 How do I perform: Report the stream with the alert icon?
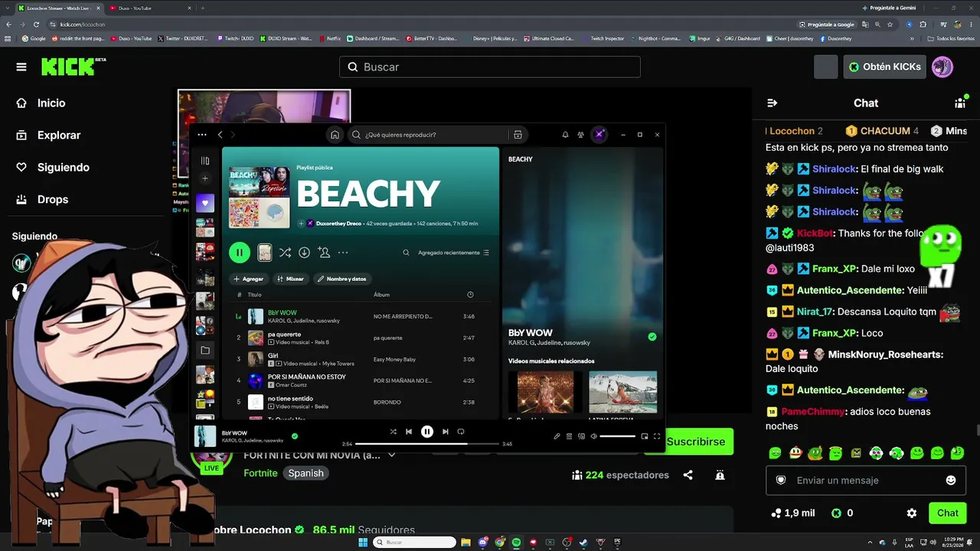[720, 475]
